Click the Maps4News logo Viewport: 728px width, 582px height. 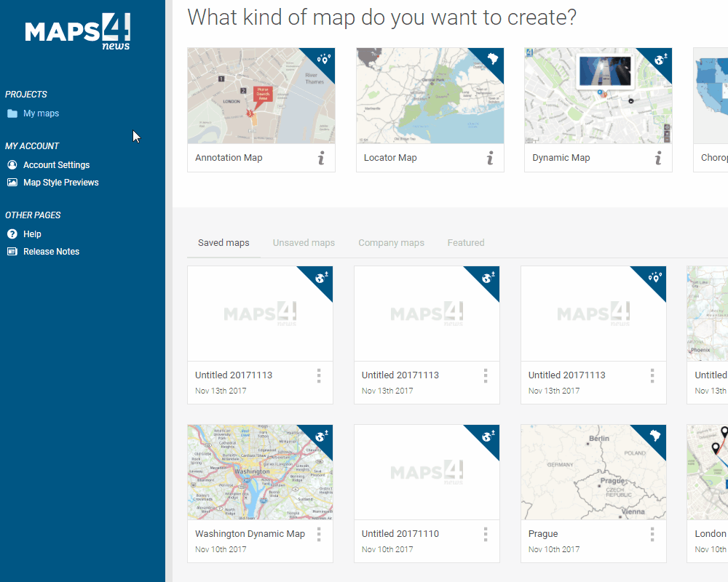point(78,31)
